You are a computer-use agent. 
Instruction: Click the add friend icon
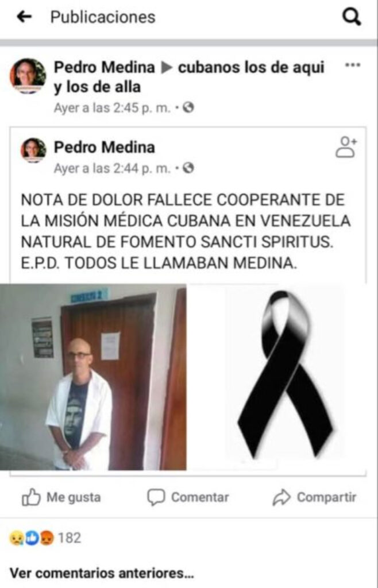(346, 148)
